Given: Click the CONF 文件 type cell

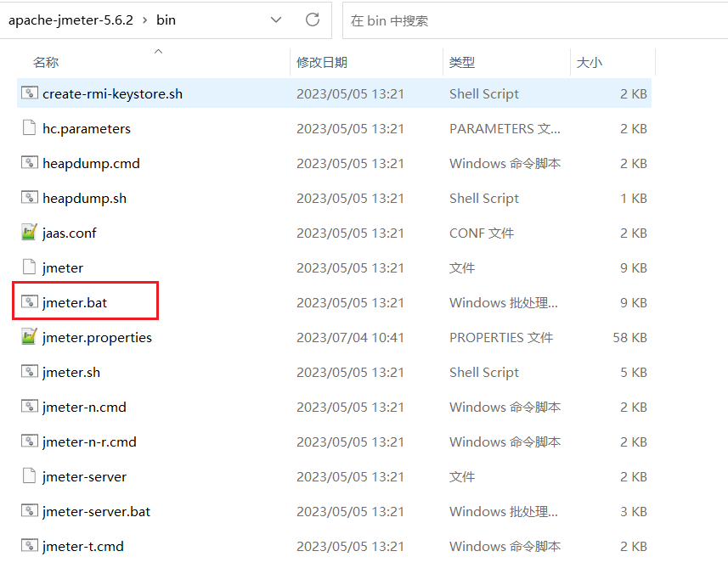Looking at the screenshot, I should click(x=482, y=233).
